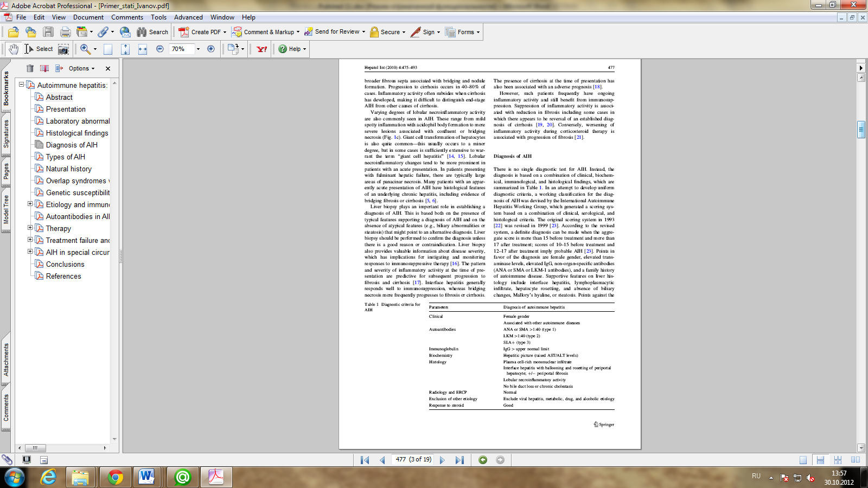
Task: Switch to Facing page layout
Action: click(x=856, y=460)
